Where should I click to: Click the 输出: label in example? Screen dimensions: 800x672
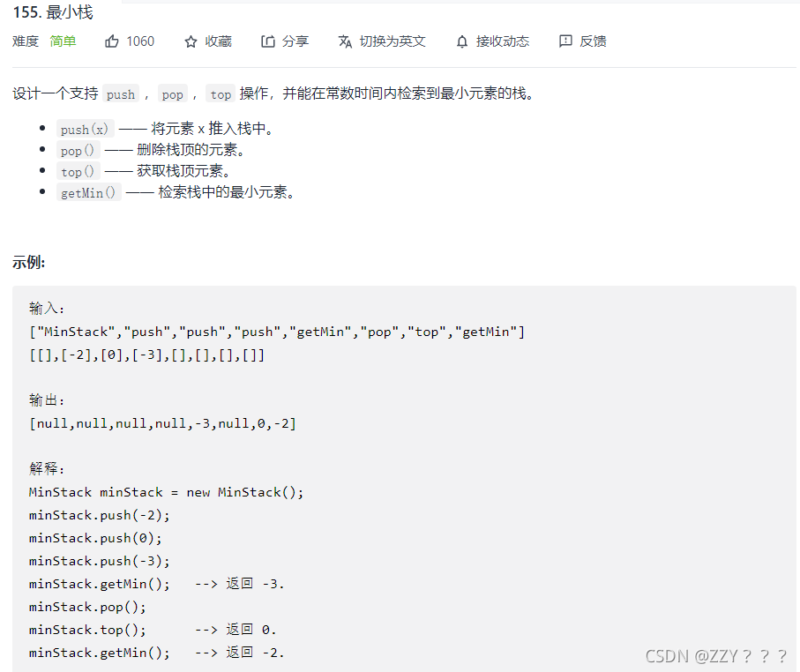tap(47, 400)
